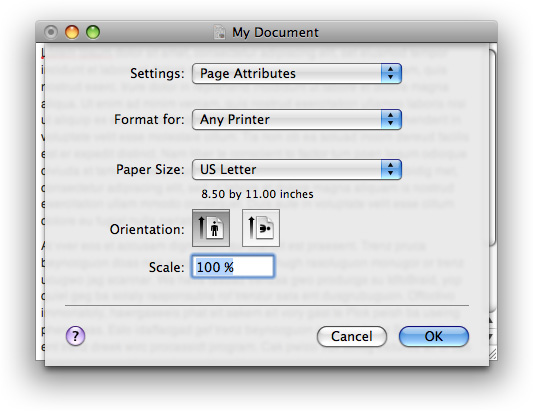Click the disabled gray close button

[51, 32]
